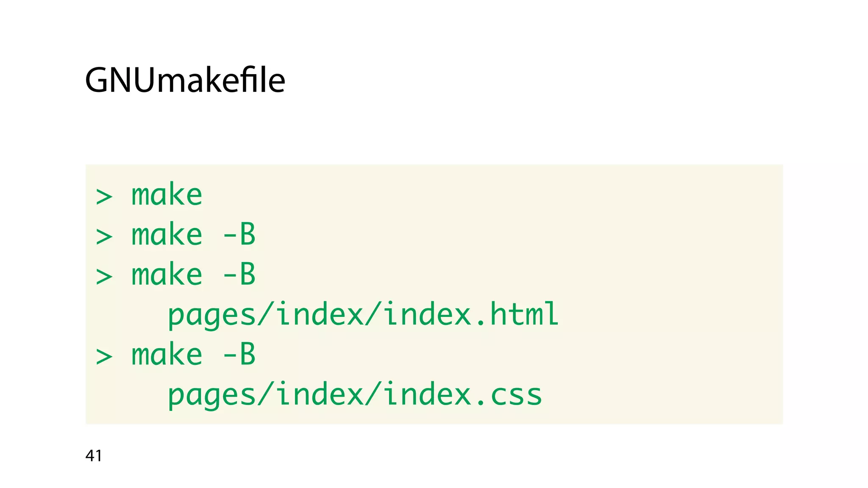Click the first line's > prompt symbol
Viewport: 868px width, 488px height.
(104, 197)
